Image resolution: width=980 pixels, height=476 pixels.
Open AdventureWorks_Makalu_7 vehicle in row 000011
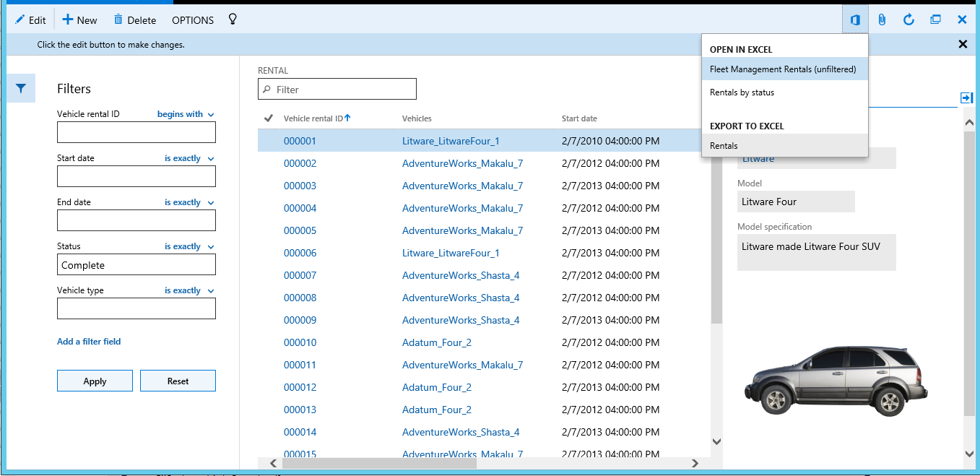(x=462, y=365)
